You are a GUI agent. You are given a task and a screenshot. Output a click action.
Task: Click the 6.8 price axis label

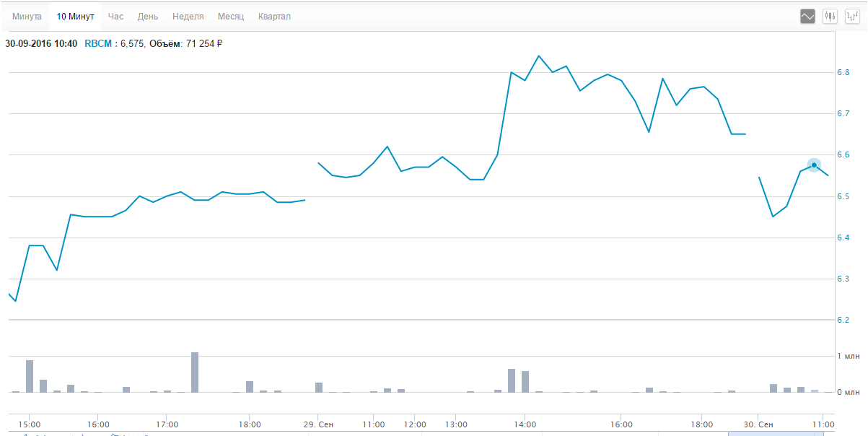click(x=843, y=72)
